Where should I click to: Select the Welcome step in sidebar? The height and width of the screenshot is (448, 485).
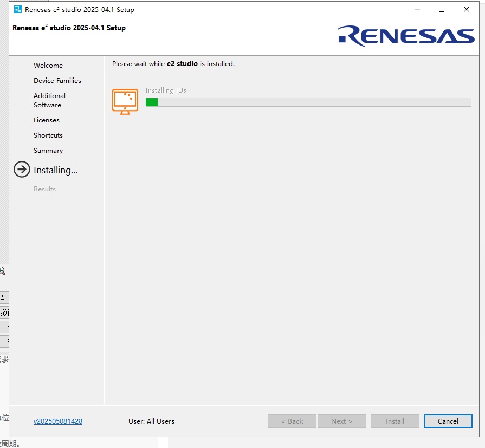pyautogui.click(x=48, y=65)
